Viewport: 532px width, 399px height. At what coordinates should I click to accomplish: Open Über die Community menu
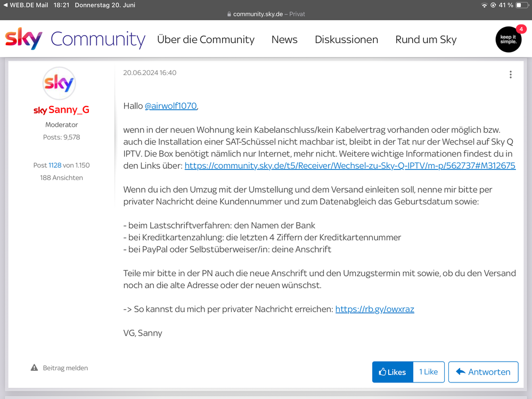(x=206, y=39)
